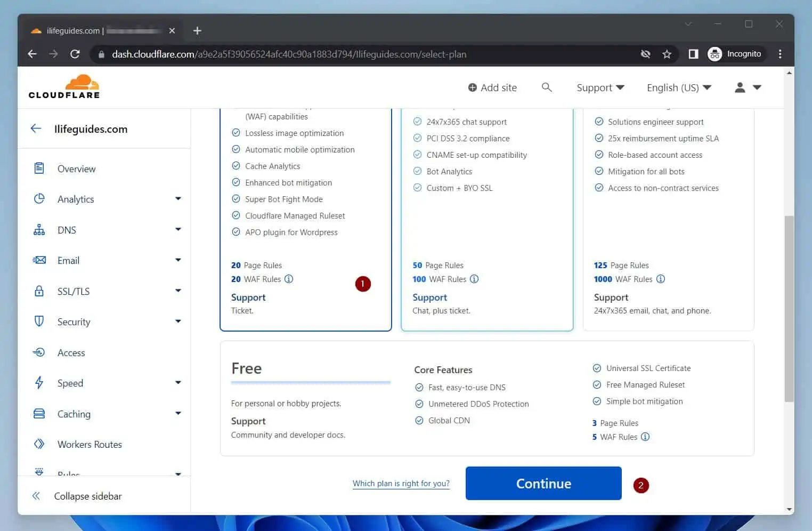812x531 pixels.
Task: Expand the SSL/TLS sidebar section
Action: pos(178,291)
